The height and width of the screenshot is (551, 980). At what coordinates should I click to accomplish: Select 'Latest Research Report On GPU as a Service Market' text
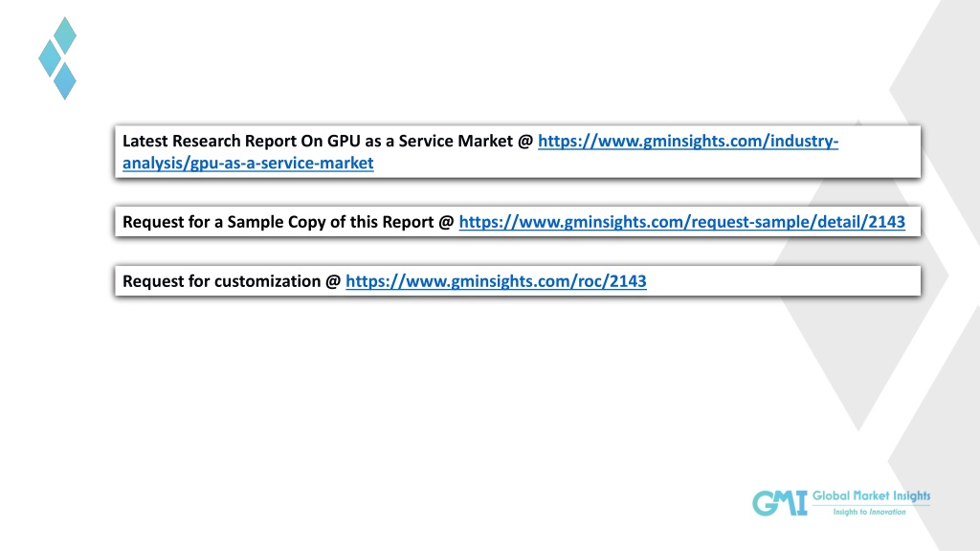pyautogui.click(x=318, y=142)
